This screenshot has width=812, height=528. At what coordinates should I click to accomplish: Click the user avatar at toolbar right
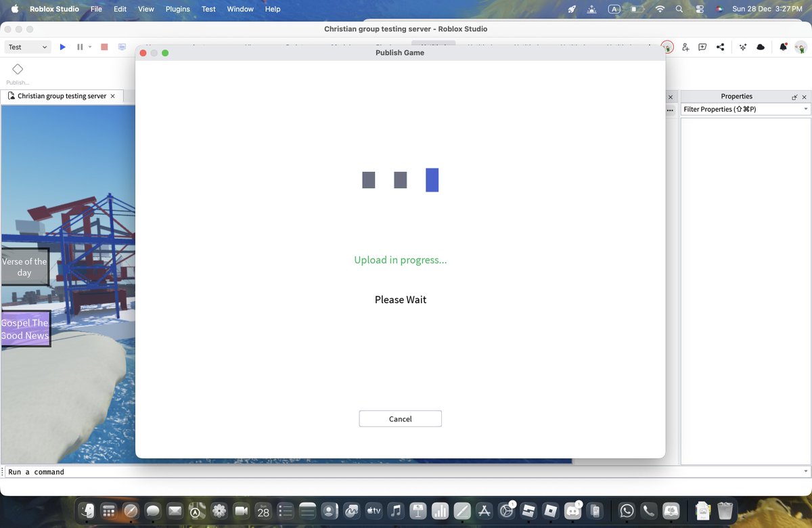pos(801,47)
